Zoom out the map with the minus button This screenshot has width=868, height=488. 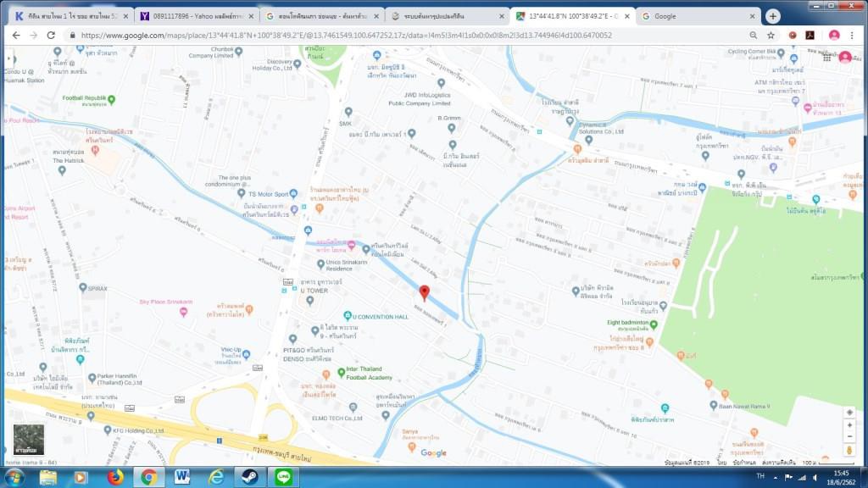(x=849, y=437)
